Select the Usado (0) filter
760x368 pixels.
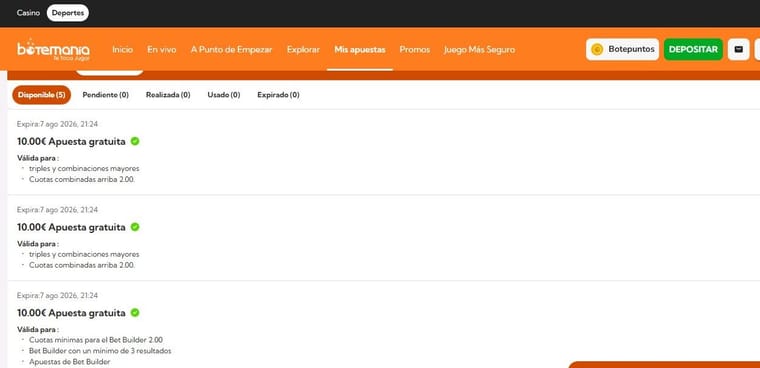click(224, 95)
